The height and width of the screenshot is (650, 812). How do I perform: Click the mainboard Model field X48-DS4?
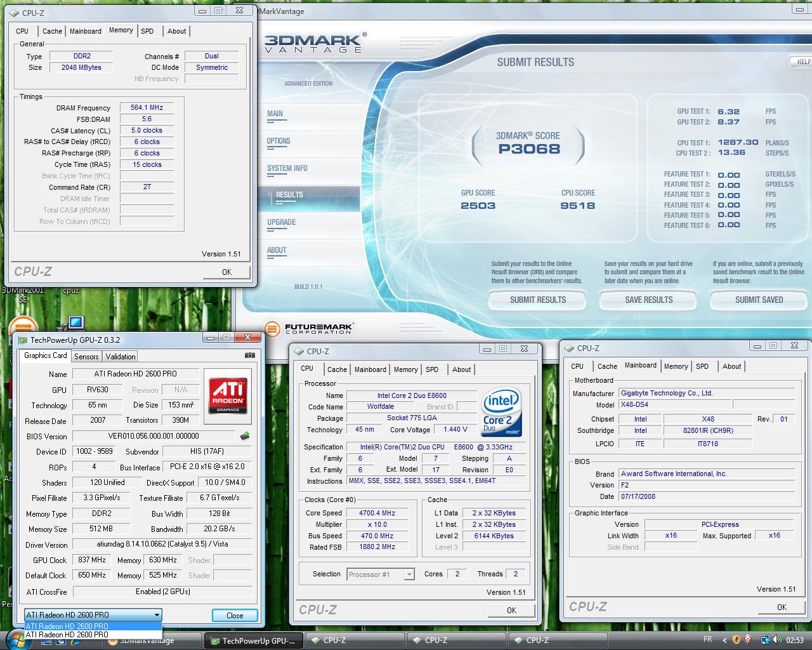675,404
